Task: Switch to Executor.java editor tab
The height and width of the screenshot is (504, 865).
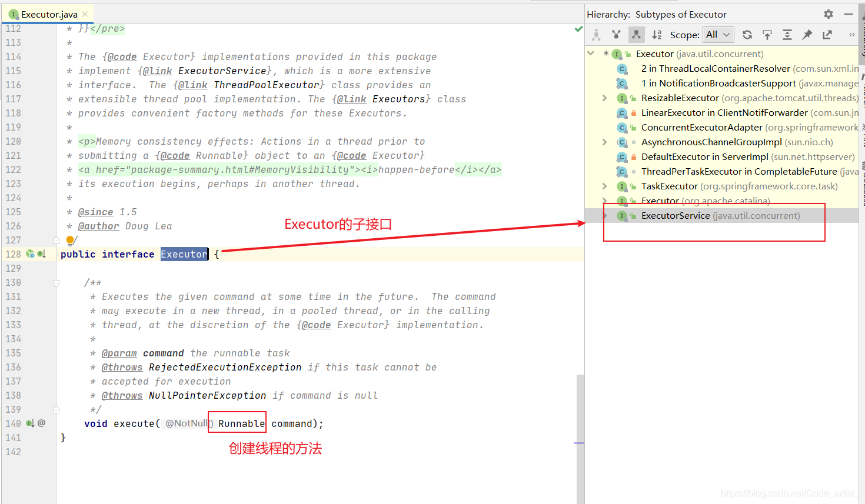Action: pos(48,14)
